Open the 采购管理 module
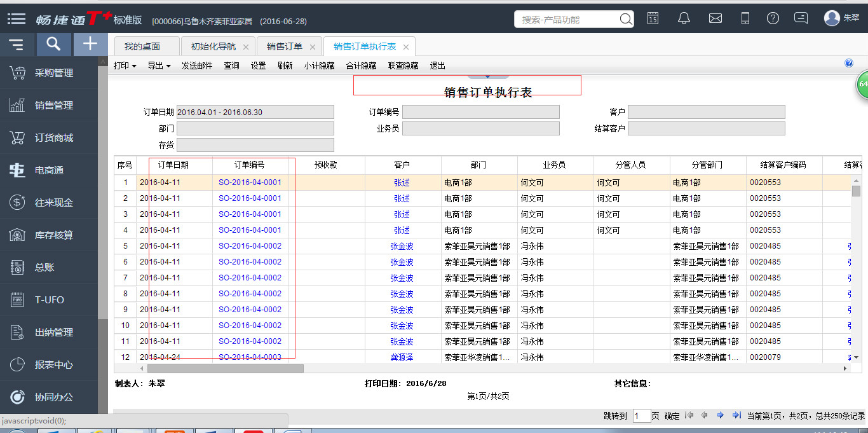 pyautogui.click(x=49, y=73)
